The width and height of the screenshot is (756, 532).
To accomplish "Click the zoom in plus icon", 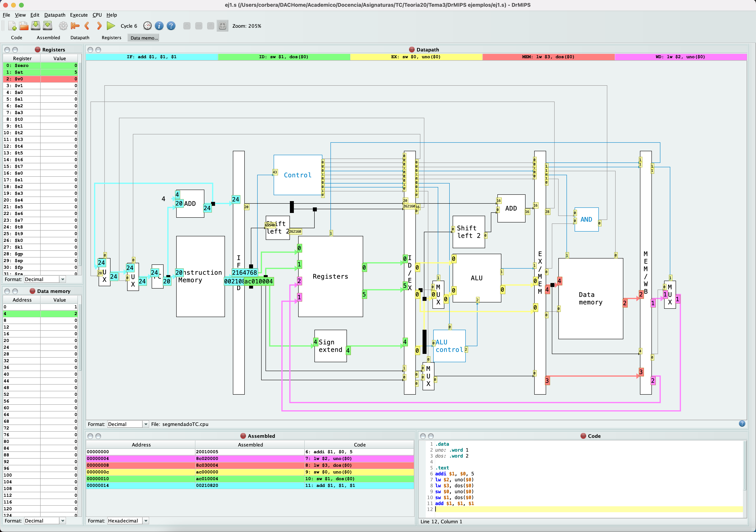I will pyautogui.click(x=187, y=26).
